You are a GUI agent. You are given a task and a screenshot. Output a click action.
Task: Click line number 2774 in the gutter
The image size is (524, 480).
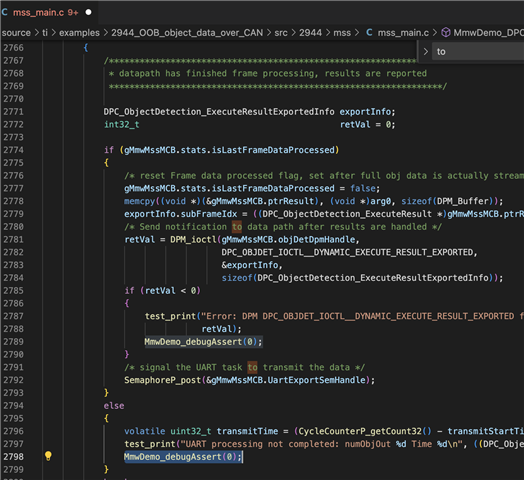[13, 150]
